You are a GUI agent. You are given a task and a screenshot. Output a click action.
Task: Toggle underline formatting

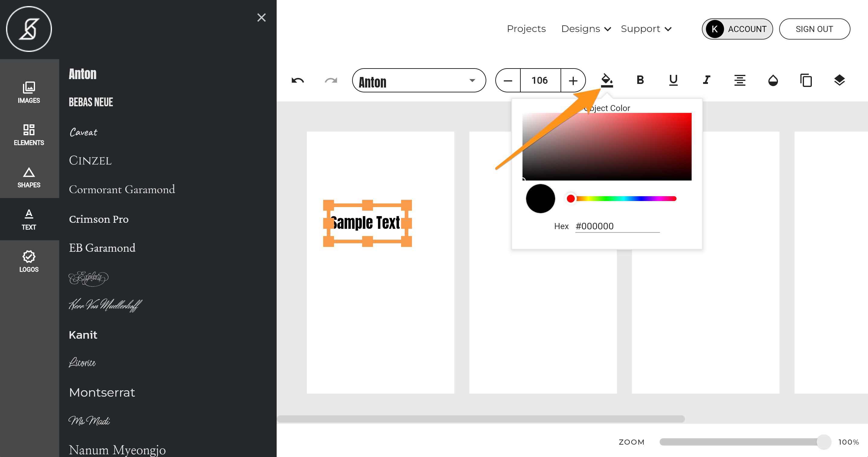click(673, 80)
